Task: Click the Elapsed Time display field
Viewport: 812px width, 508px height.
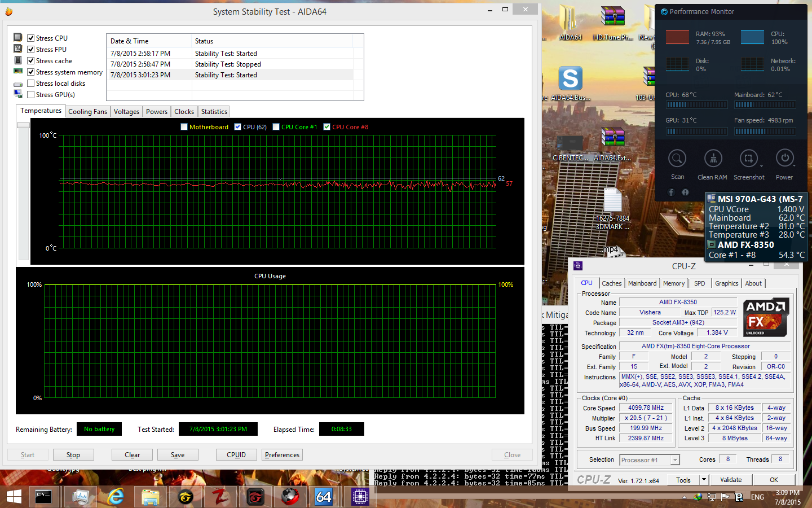Action: tap(341, 429)
